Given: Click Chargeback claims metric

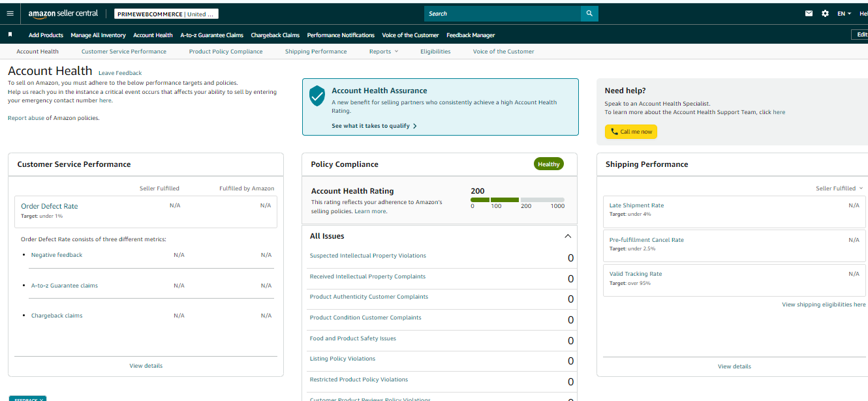Looking at the screenshot, I should tap(57, 316).
